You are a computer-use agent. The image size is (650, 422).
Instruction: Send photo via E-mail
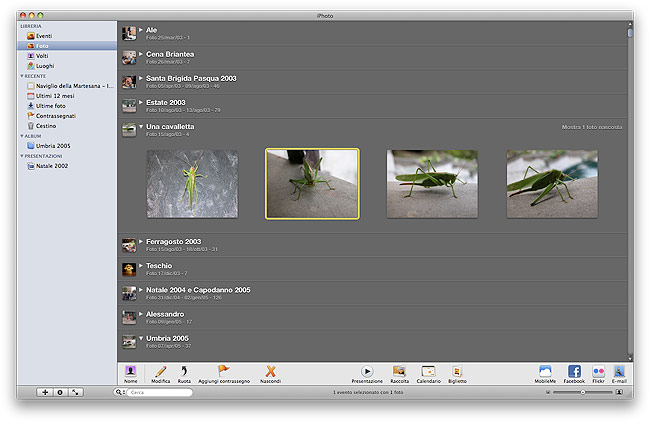click(x=619, y=374)
